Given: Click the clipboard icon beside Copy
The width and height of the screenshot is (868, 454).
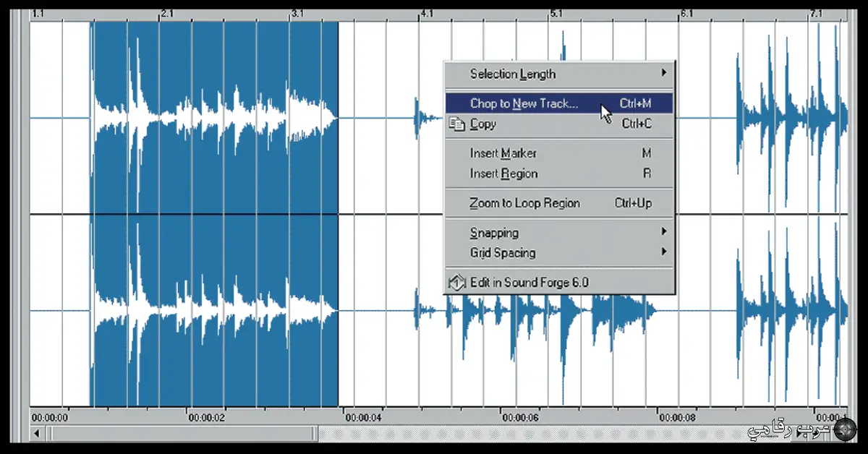Looking at the screenshot, I should [x=456, y=124].
